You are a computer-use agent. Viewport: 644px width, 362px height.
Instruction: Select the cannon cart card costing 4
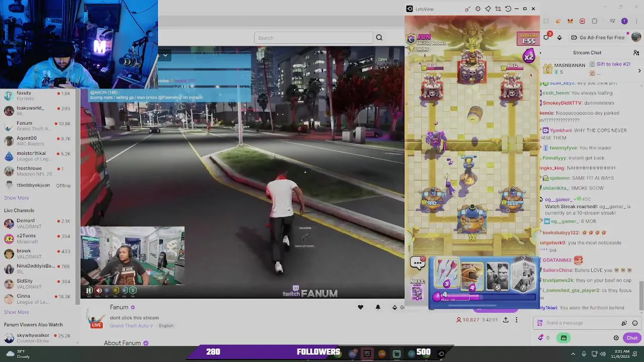472,277
